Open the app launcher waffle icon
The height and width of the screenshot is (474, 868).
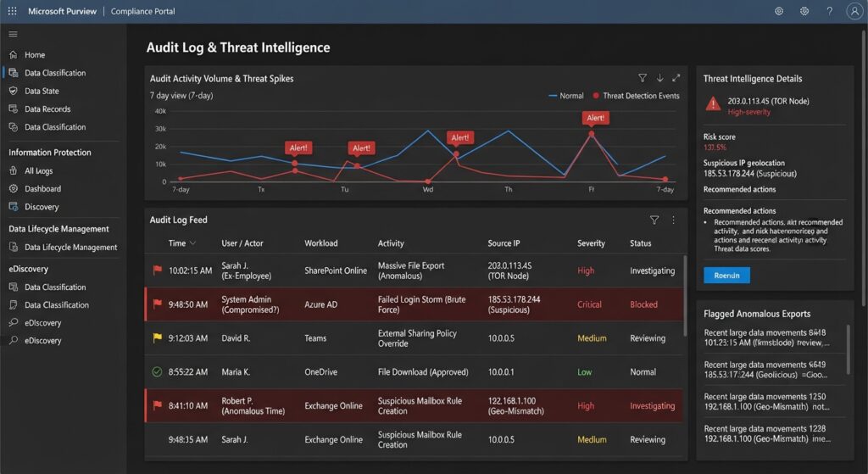tap(12, 11)
